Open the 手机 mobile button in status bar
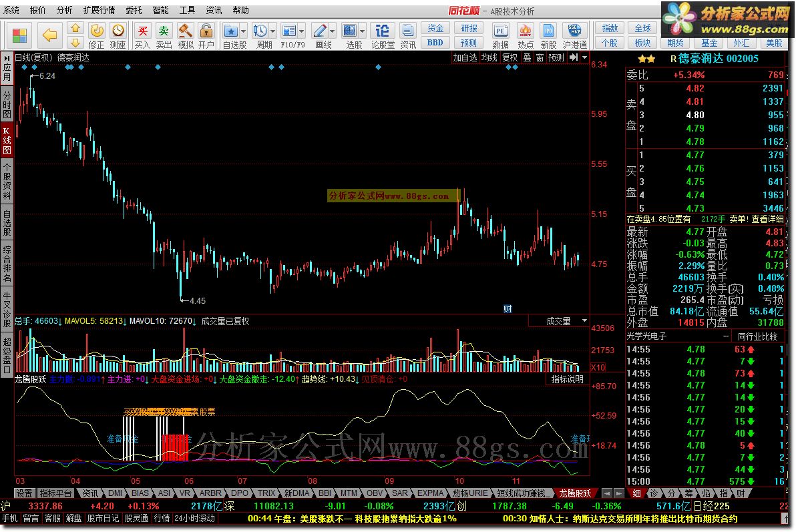The image size is (796, 532). [x=9, y=518]
